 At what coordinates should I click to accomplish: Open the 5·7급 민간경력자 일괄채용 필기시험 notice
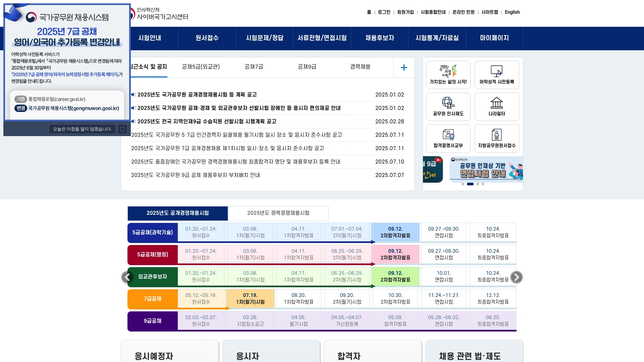236,135
